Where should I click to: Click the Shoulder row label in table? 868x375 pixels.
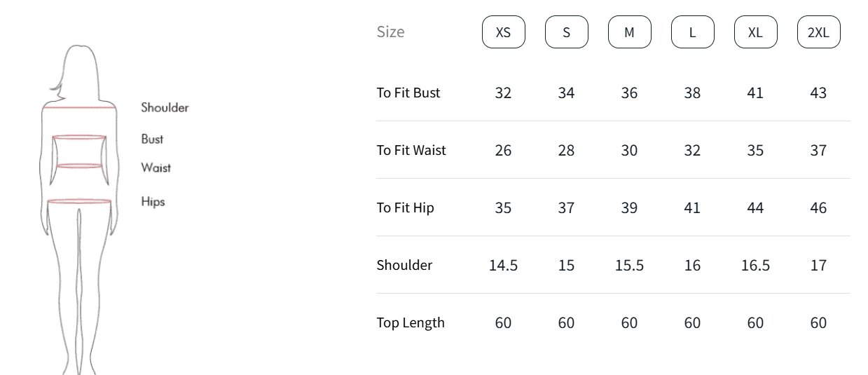[x=404, y=265]
